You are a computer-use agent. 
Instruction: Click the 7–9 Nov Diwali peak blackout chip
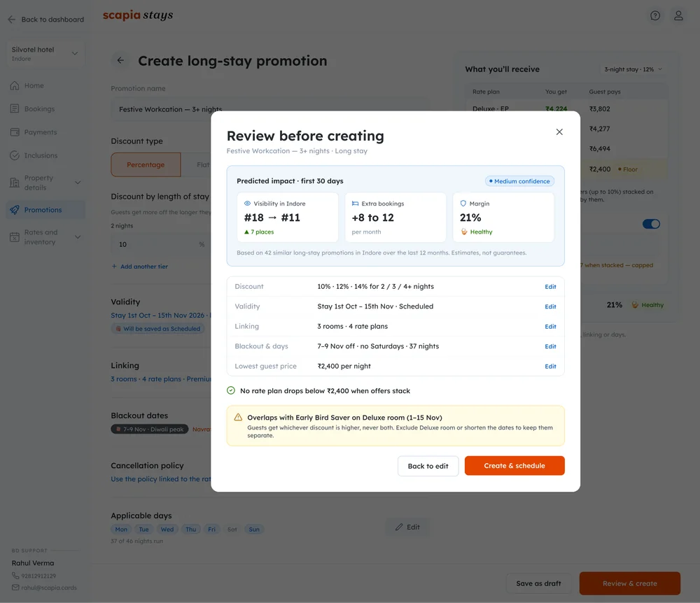pos(150,430)
